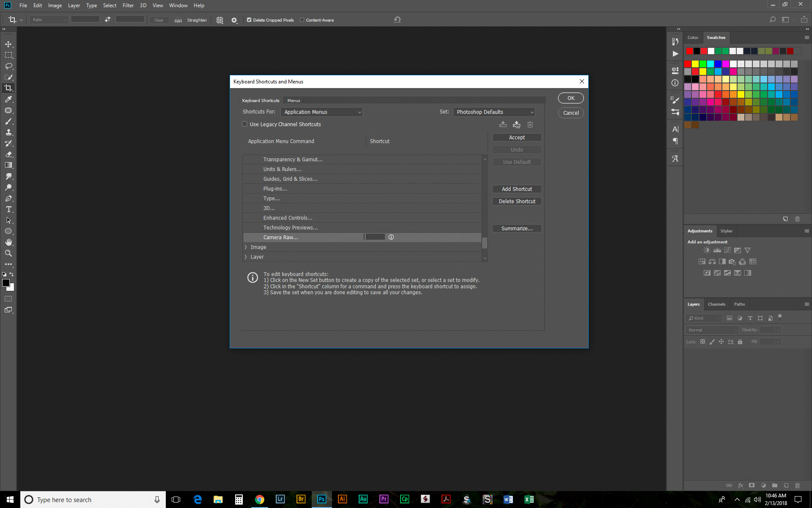Viewport: 812px width, 508px height.
Task: Reset crop with the undo arrow icon
Action: (x=397, y=19)
